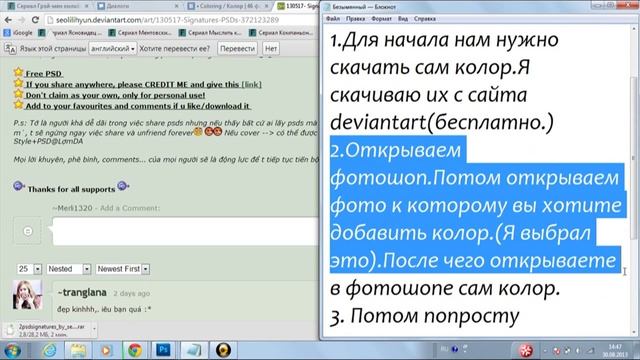640x360 pixels.
Task: Click the red round tray icon
Action: (526, 350)
